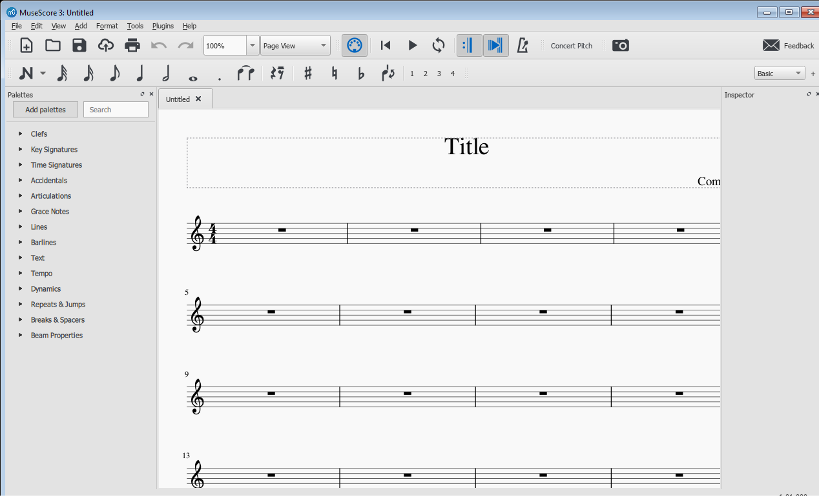
Task: Open the View menu
Action: tap(59, 26)
